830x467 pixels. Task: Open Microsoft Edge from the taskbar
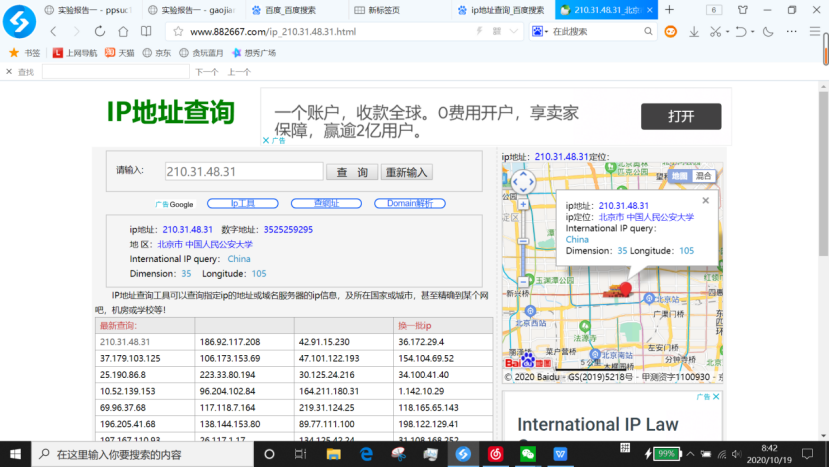366,454
